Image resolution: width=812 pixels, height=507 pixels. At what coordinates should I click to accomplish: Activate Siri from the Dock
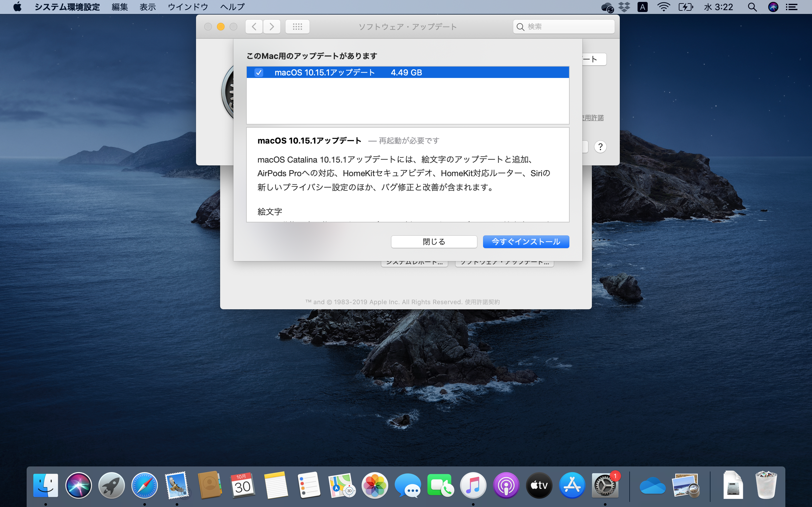click(79, 485)
